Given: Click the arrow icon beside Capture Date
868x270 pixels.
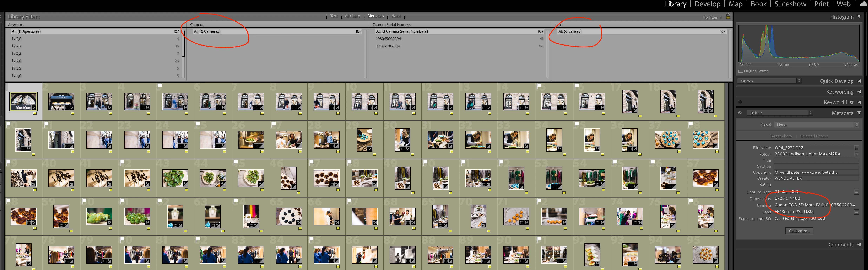Looking at the screenshot, I should pyautogui.click(x=857, y=192).
